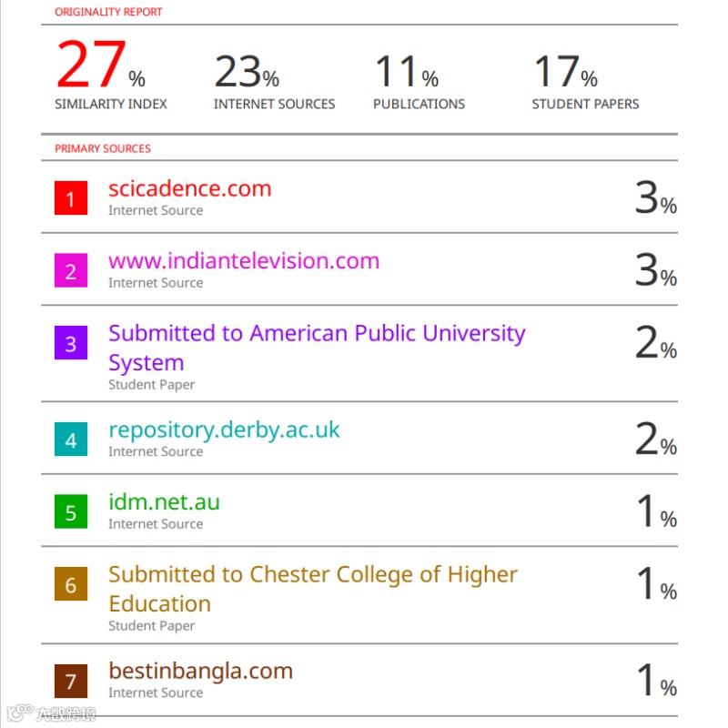Click the 27% similarity index value
The width and height of the screenshot is (728, 728).
(x=101, y=64)
